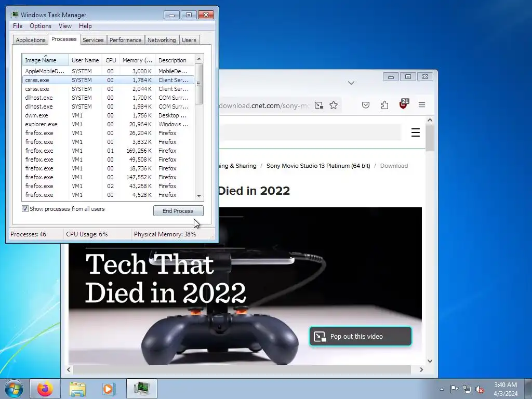Image resolution: width=532 pixels, height=399 pixels.
Task: Select firefox.exe row using 169,256 K
Action: tap(109, 151)
